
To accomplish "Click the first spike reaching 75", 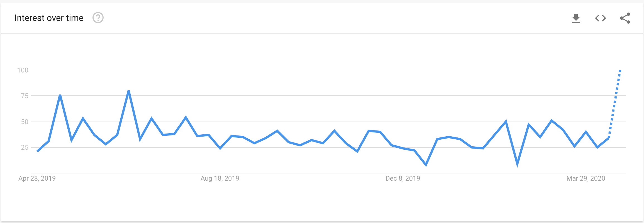I will pyautogui.click(x=60, y=96).
